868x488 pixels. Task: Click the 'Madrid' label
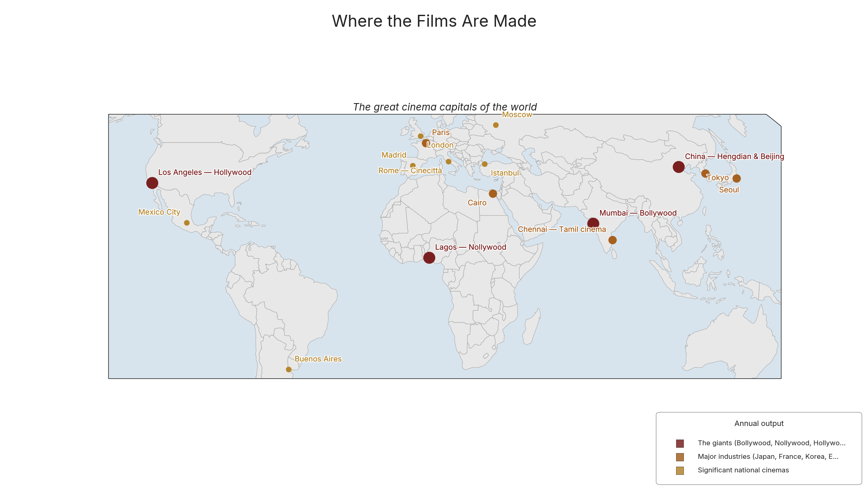(394, 155)
